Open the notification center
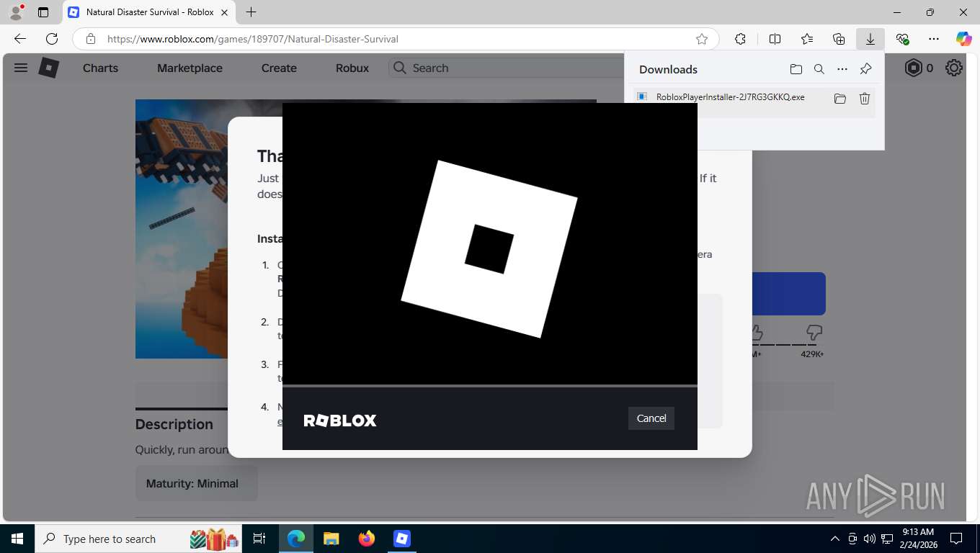This screenshot has width=980, height=553. [x=956, y=539]
